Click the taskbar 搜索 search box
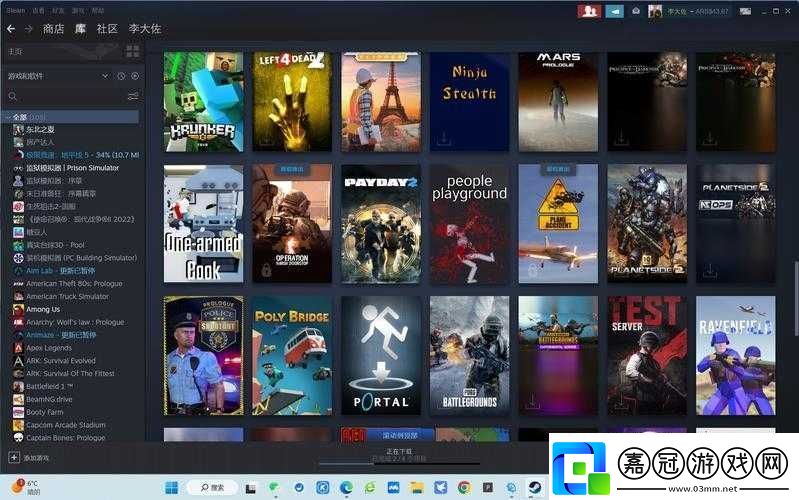Viewport: 799px width, 500px height. tap(213, 488)
